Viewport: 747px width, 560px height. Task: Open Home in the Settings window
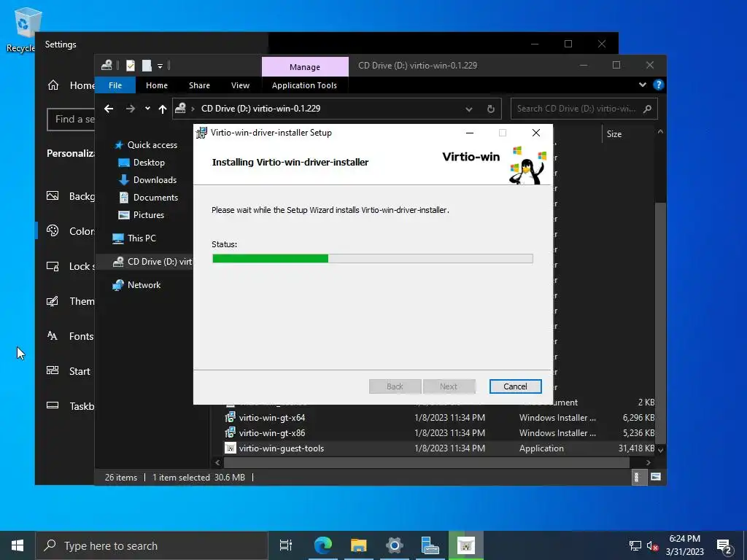point(71,85)
